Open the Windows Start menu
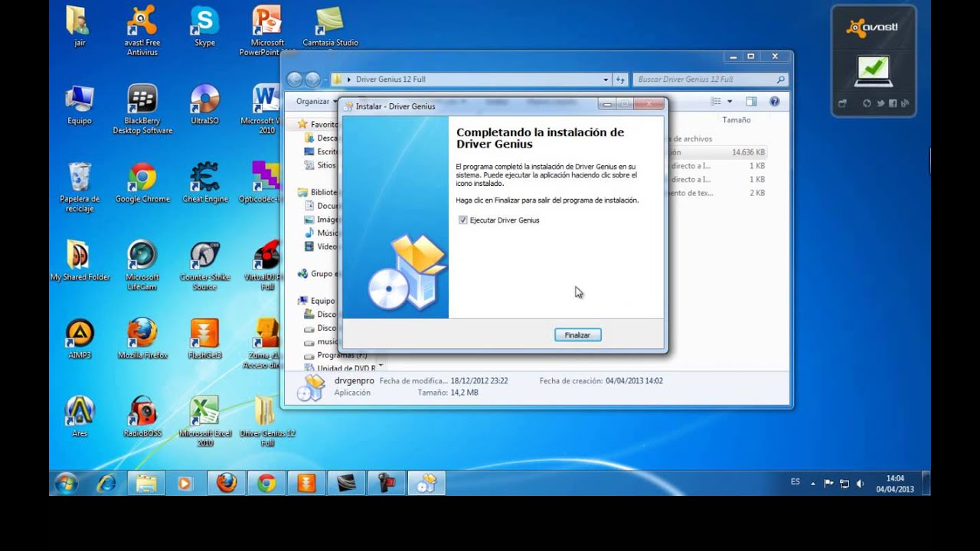This screenshot has height=551, width=980. [x=66, y=483]
